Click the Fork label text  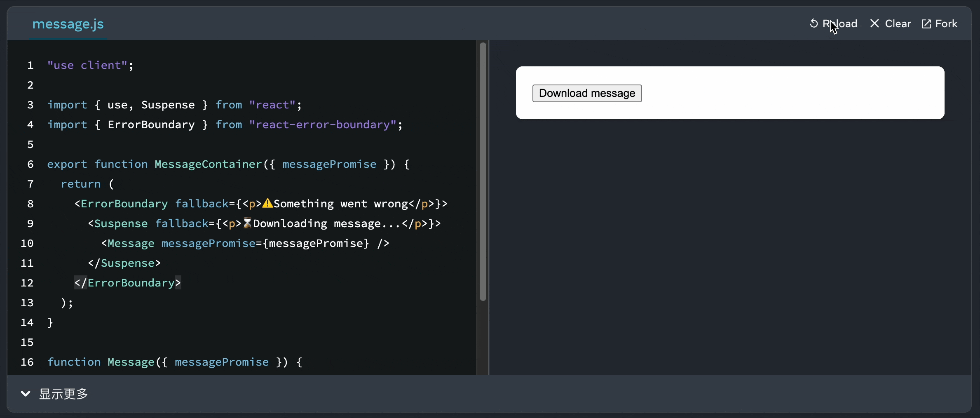pyautogui.click(x=946, y=23)
